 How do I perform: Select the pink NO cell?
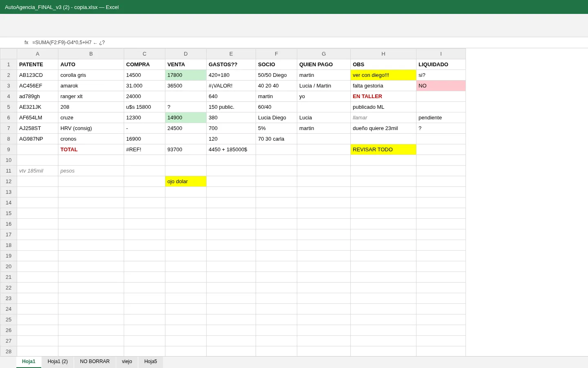tap(441, 86)
